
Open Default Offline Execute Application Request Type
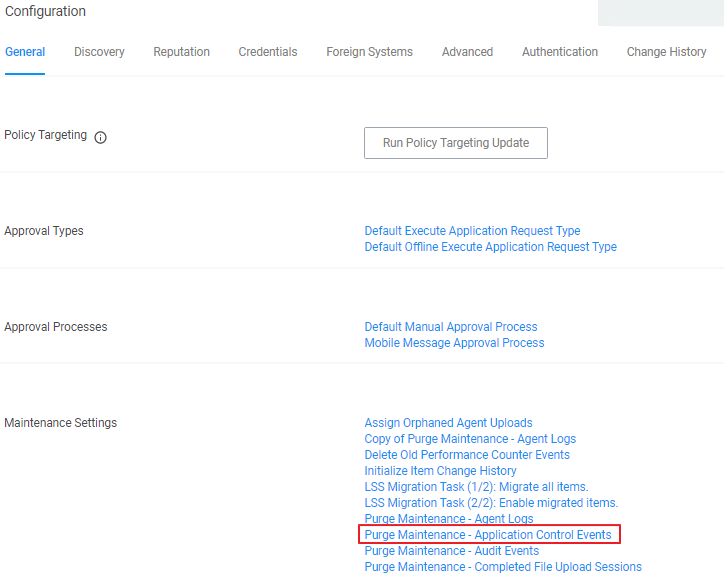click(490, 247)
